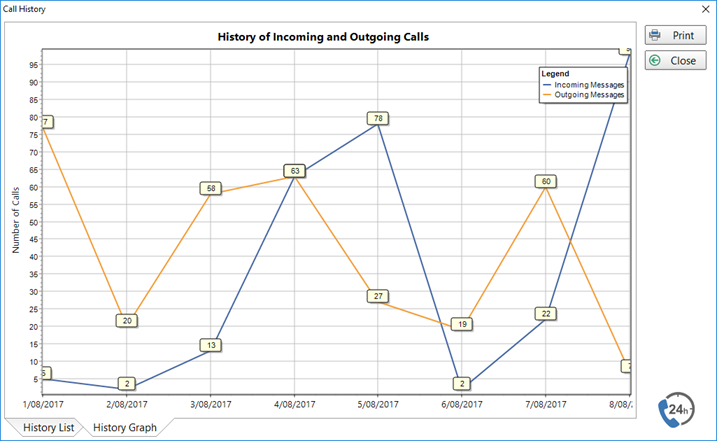Click the 5/08/2017 axis date label
This screenshot has height=441, width=717.
pyautogui.click(x=378, y=404)
